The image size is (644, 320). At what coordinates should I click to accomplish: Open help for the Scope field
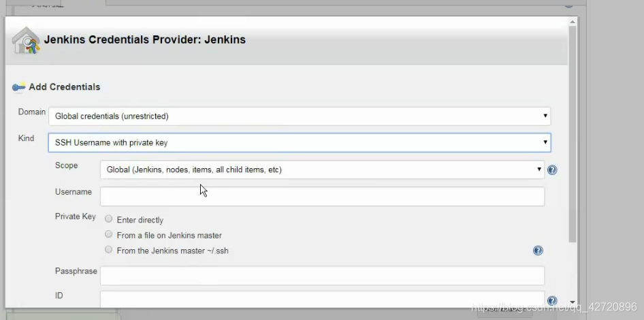pos(552,170)
